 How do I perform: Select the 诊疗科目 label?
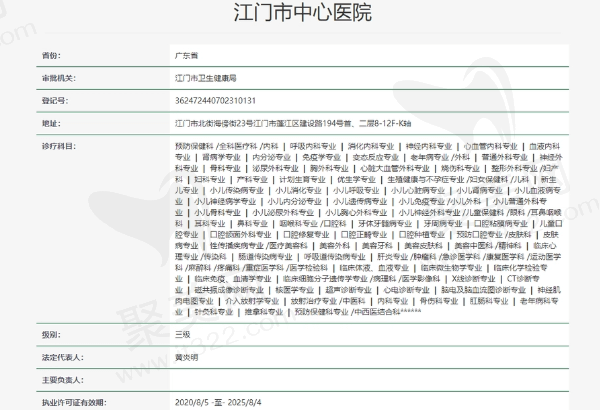pos(59,146)
